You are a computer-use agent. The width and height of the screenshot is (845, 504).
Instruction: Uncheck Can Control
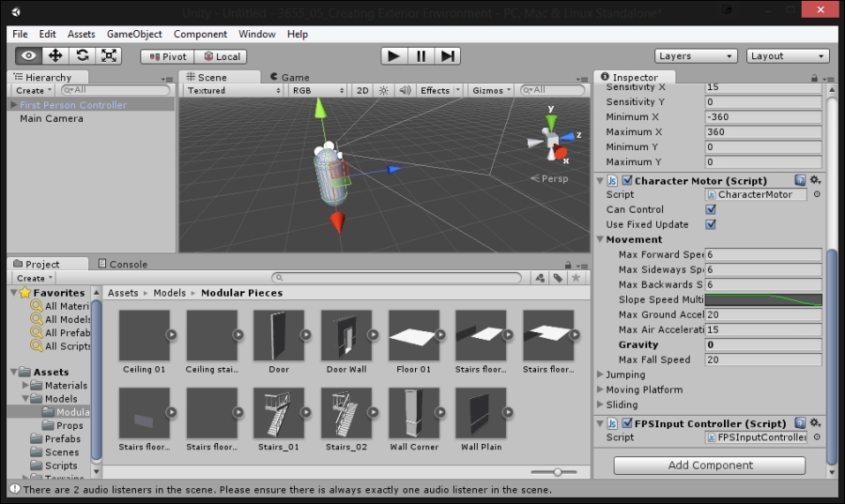point(711,209)
